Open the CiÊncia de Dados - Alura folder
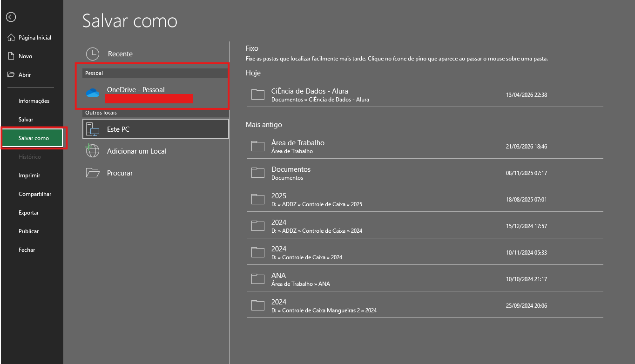635x364 pixels. point(310,94)
